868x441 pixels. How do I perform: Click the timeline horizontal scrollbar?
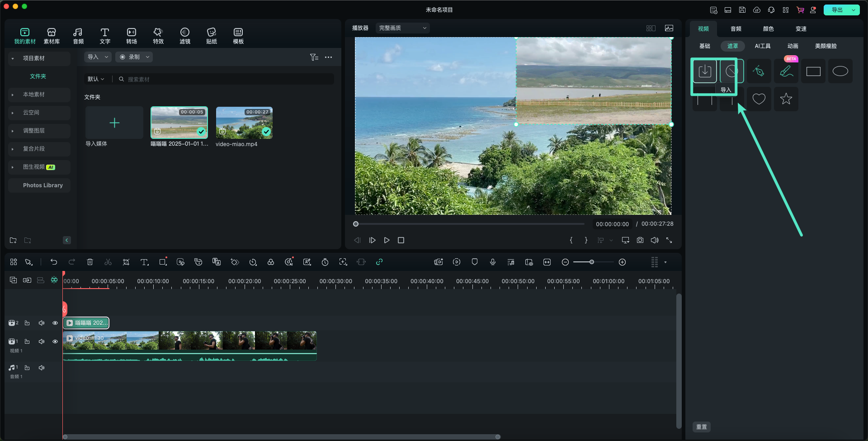tap(281, 437)
